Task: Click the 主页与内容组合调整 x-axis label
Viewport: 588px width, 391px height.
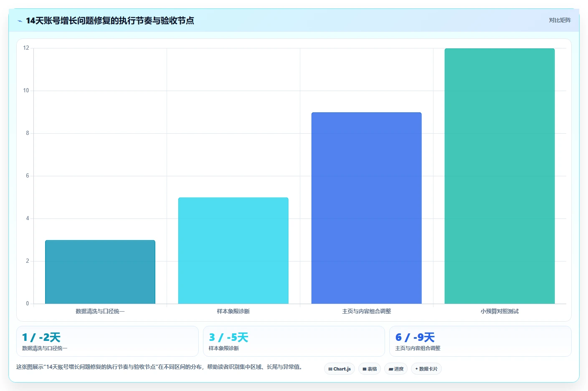Action: [x=367, y=311]
